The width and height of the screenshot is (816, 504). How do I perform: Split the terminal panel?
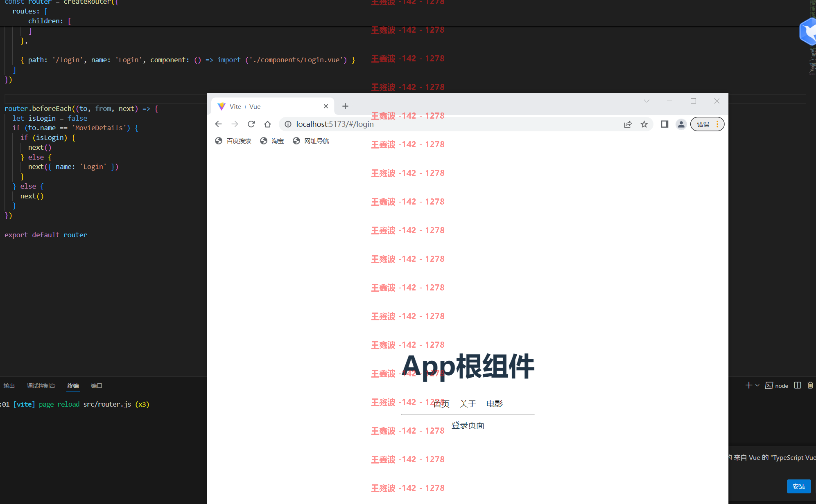tap(797, 385)
